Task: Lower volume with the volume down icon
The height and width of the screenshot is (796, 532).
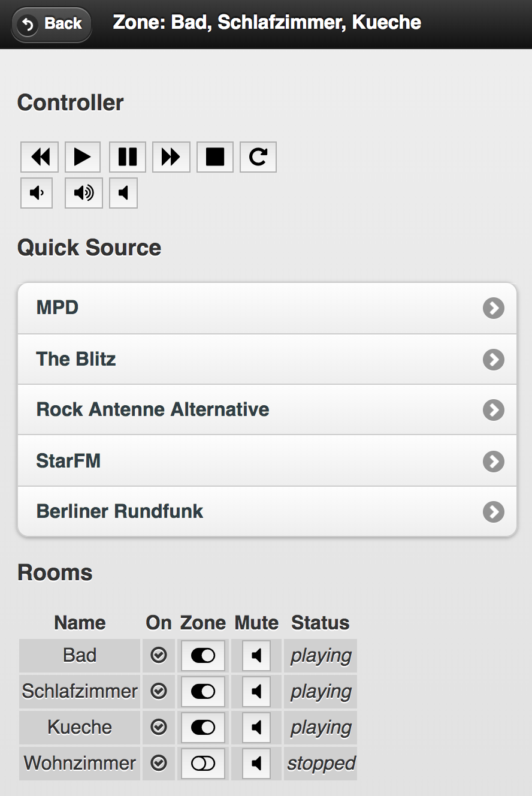Action: point(37,193)
